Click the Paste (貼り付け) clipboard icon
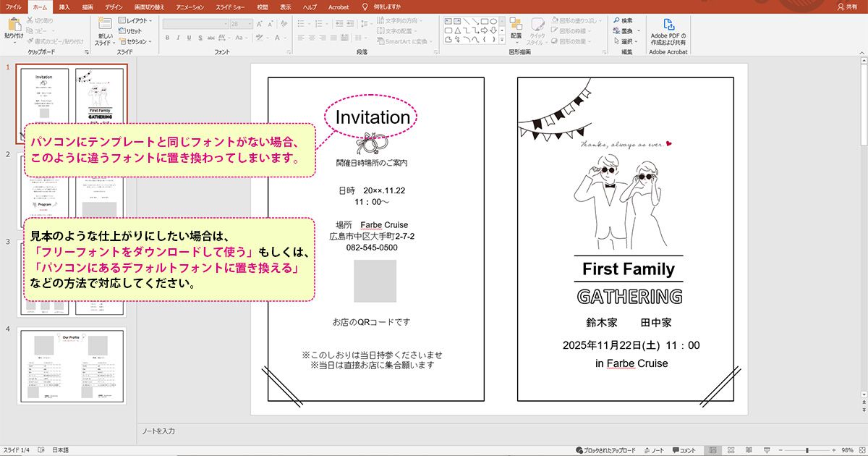868x456 pixels. coord(14,25)
